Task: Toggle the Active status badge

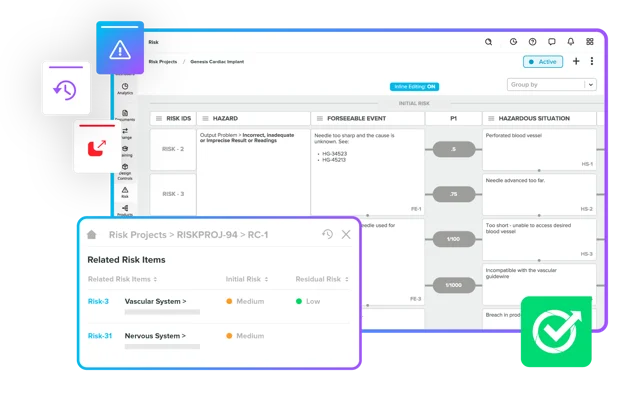Action: click(543, 62)
